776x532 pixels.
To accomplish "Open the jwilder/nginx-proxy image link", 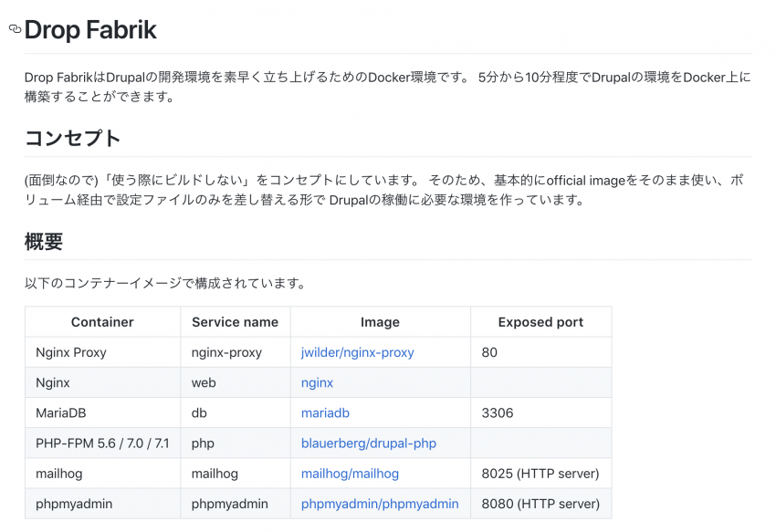I will (356, 351).
